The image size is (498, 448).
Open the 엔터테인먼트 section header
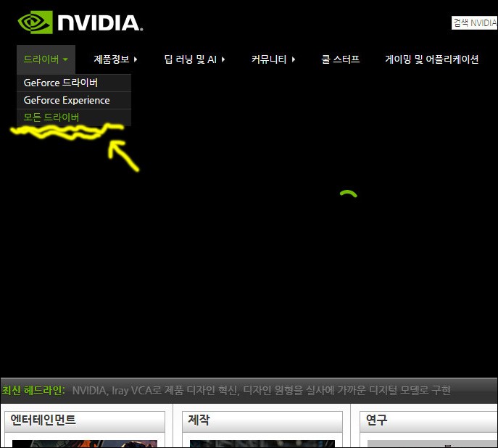point(85,422)
